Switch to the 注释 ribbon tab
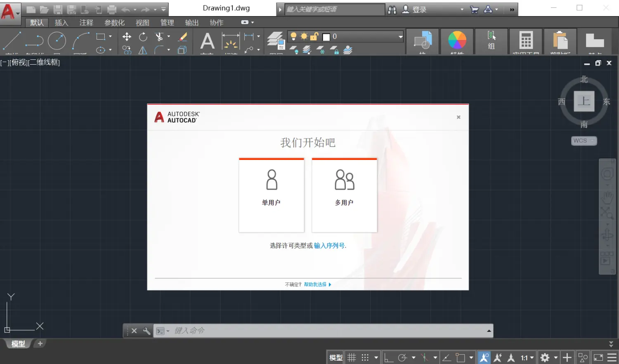 [x=86, y=23]
